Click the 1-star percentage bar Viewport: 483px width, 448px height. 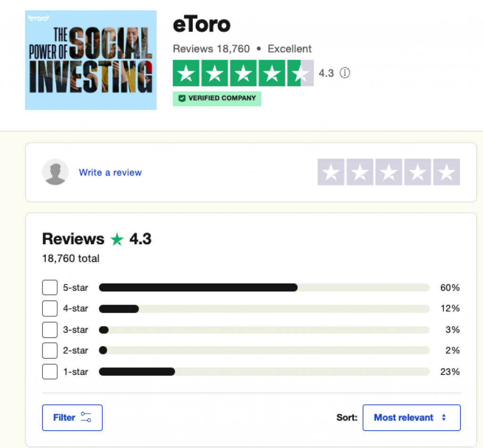tap(264, 372)
